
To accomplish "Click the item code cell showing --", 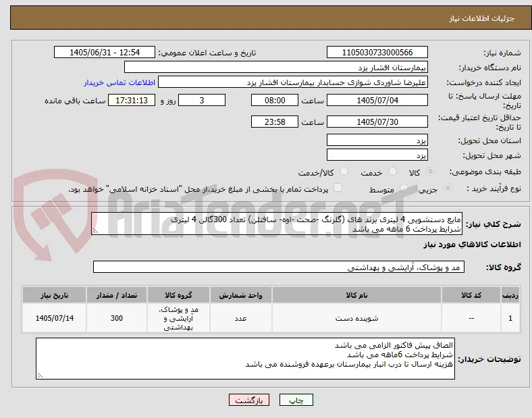I will pyautogui.click(x=471, y=318).
